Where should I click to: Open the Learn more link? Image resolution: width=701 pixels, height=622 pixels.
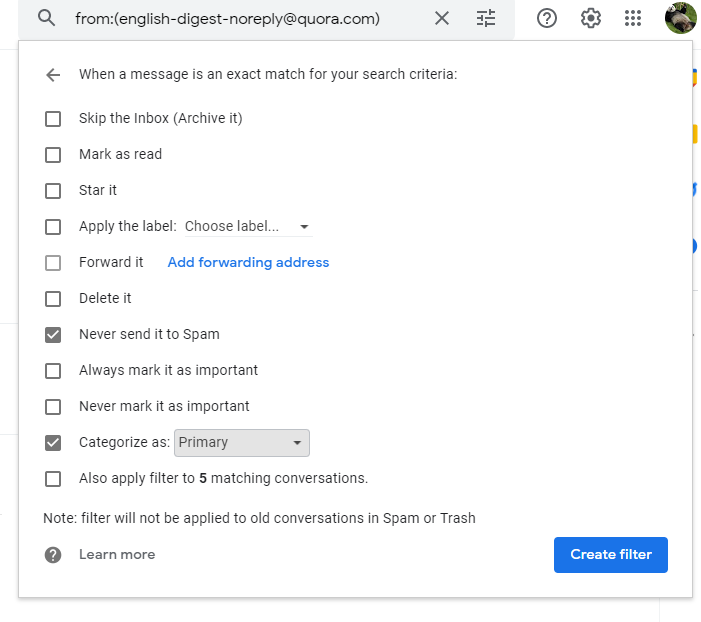point(117,554)
